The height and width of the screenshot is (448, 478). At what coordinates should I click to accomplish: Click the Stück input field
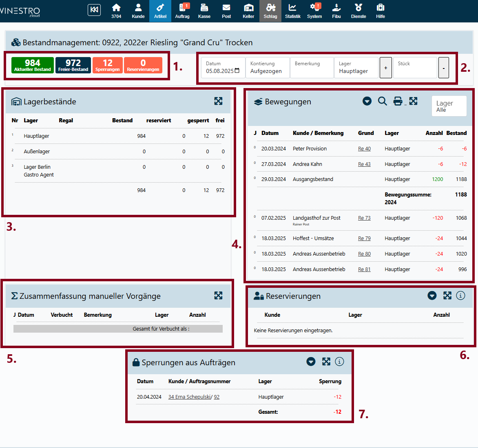[x=415, y=68]
